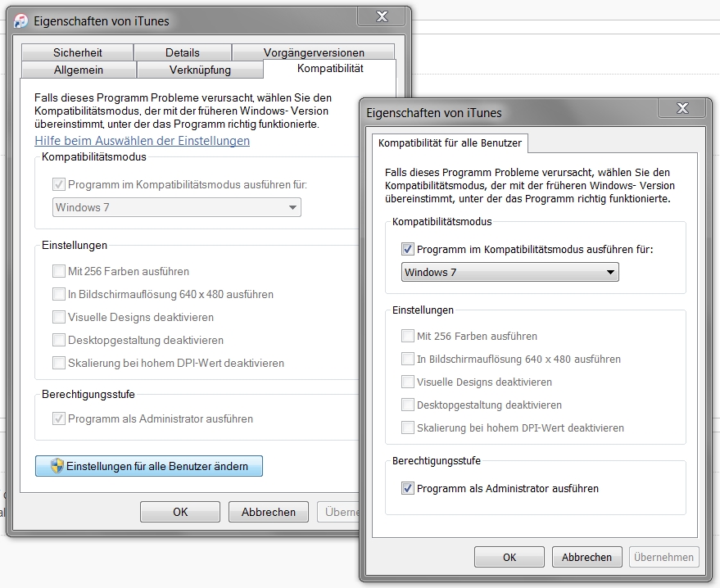Click Einstellungen für alle Benutzer ändern button
720x588 pixels.
coord(149,466)
